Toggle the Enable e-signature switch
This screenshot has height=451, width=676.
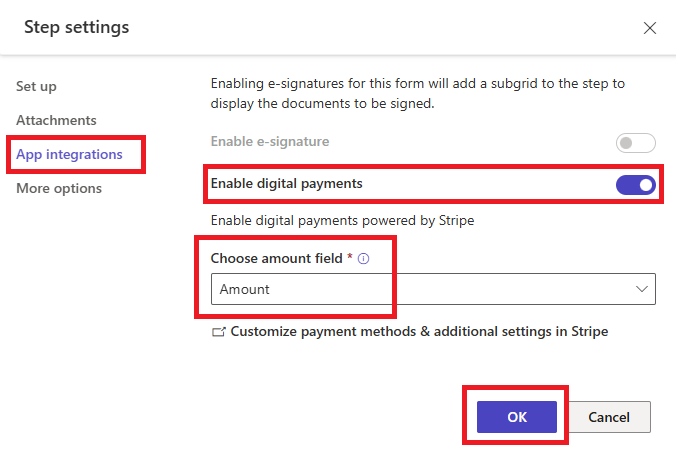click(x=635, y=143)
